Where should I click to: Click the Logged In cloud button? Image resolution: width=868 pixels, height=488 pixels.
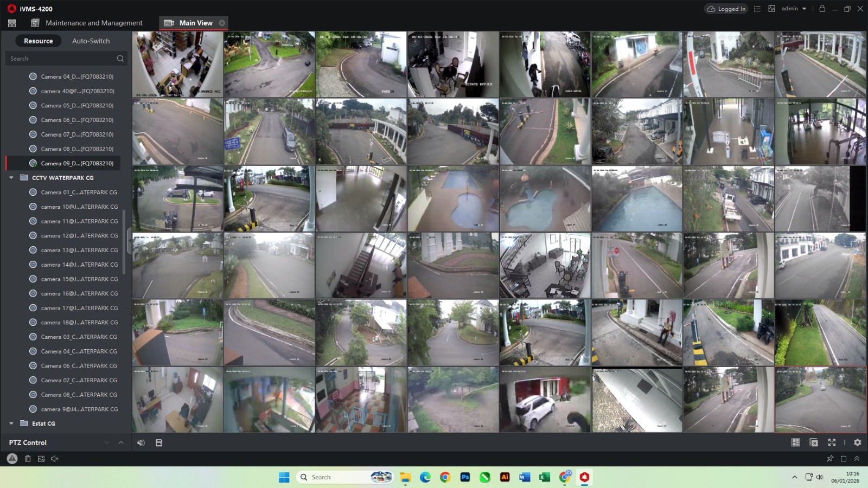pos(726,9)
